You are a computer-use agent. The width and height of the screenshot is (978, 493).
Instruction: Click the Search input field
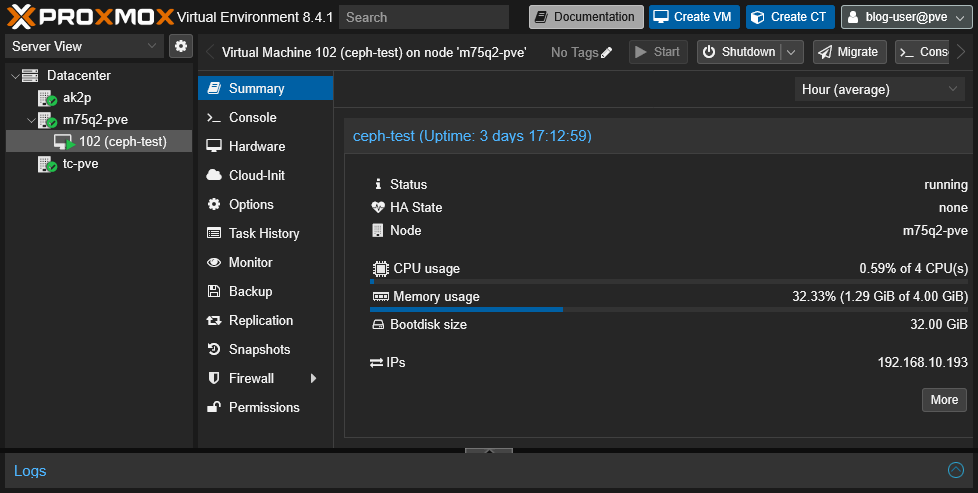[424, 17]
